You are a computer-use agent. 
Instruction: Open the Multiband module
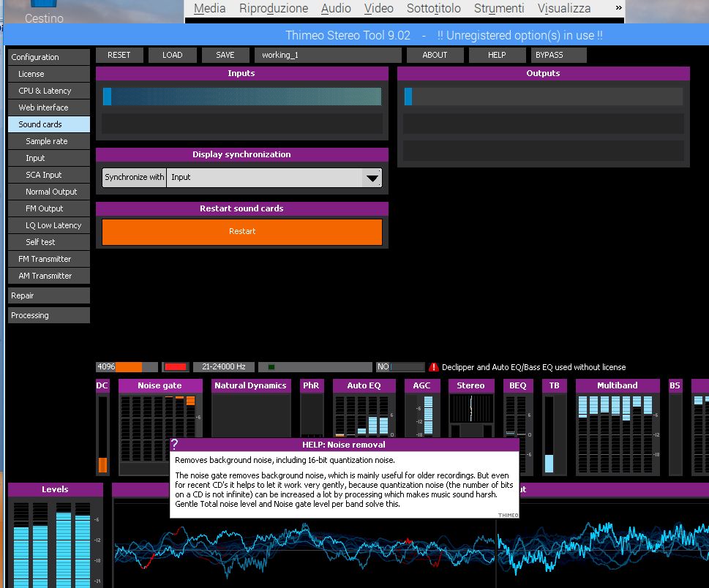618,385
